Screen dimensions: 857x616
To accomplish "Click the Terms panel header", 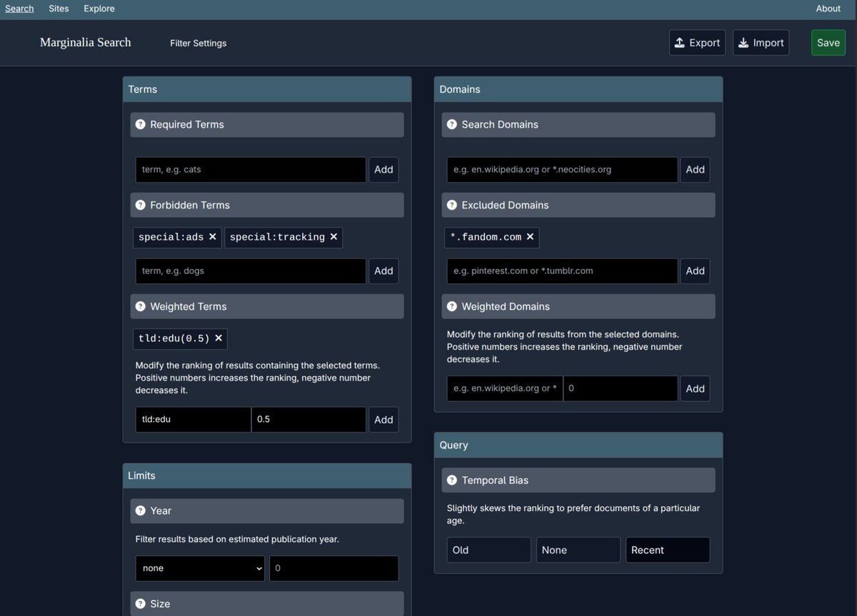I will click(267, 89).
